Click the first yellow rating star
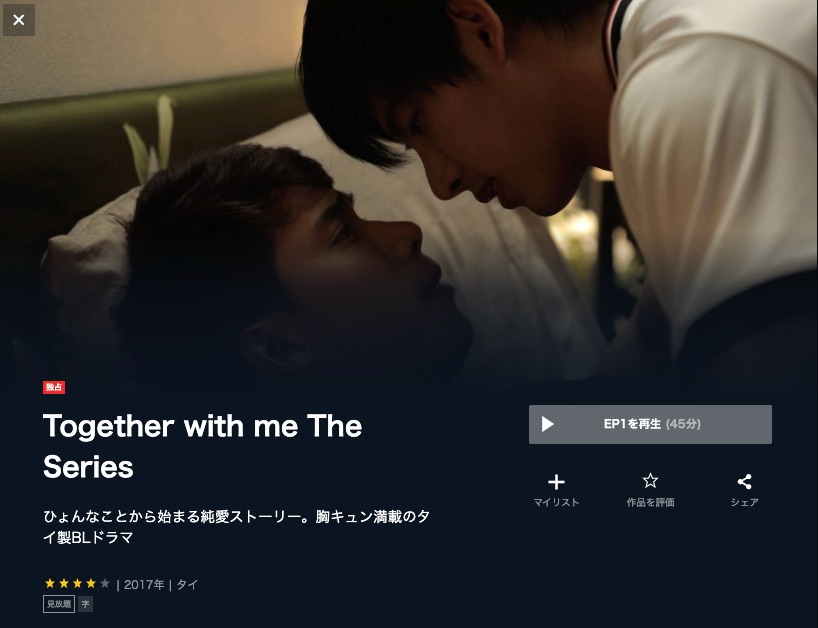 click(x=50, y=583)
